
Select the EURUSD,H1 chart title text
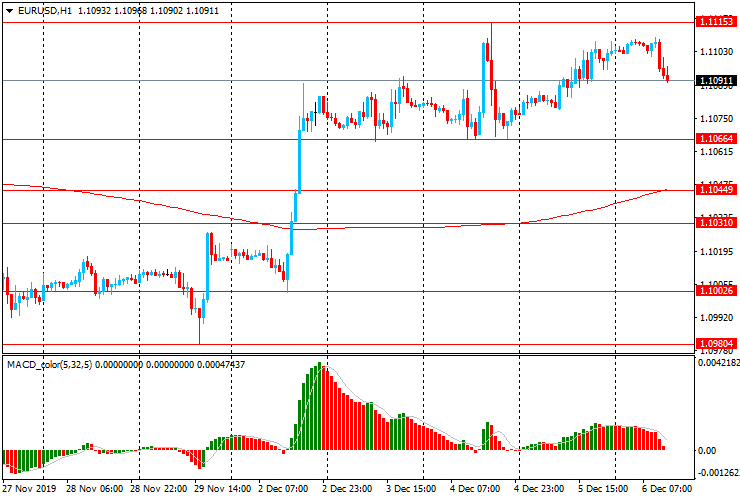coord(45,10)
